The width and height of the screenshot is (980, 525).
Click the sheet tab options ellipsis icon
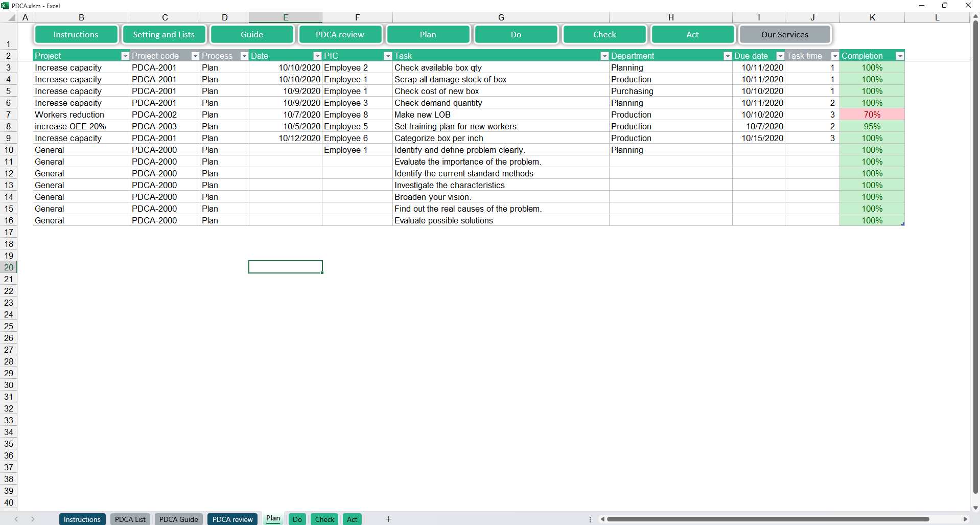click(590, 519)
